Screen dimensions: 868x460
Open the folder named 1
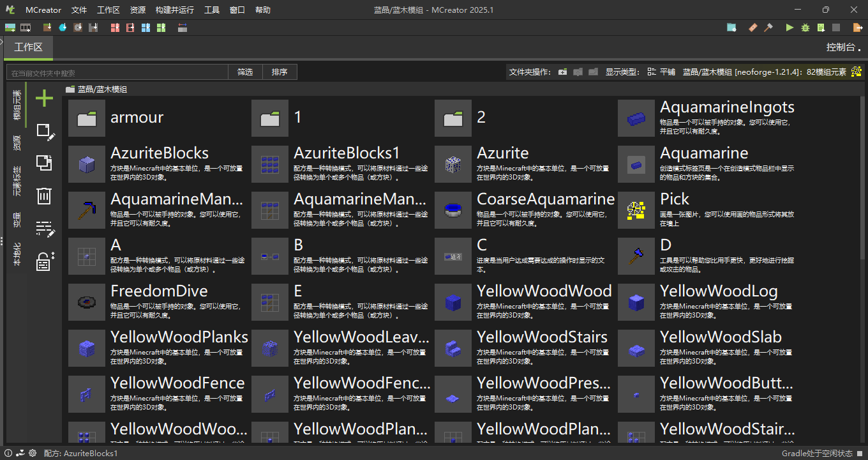pos(343,118)
